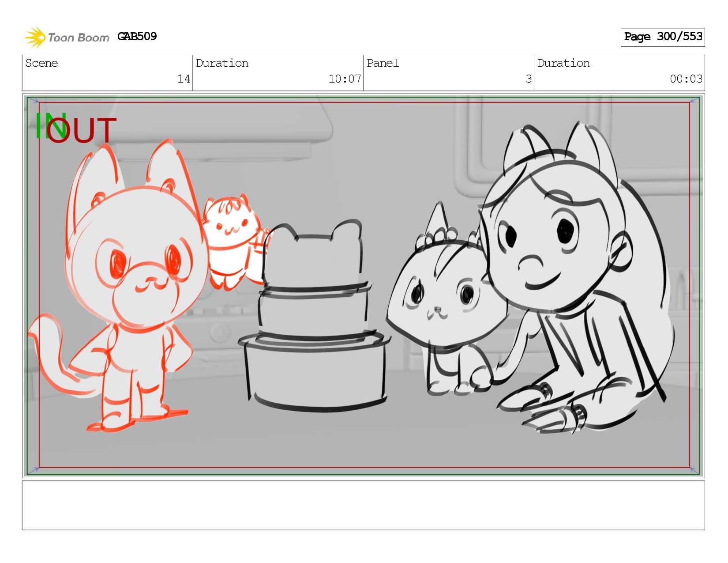The width and height of the screenshot is (728, 563).
Task: Click the storyboard panel thumbnail
Action: (x=364, y=286)
